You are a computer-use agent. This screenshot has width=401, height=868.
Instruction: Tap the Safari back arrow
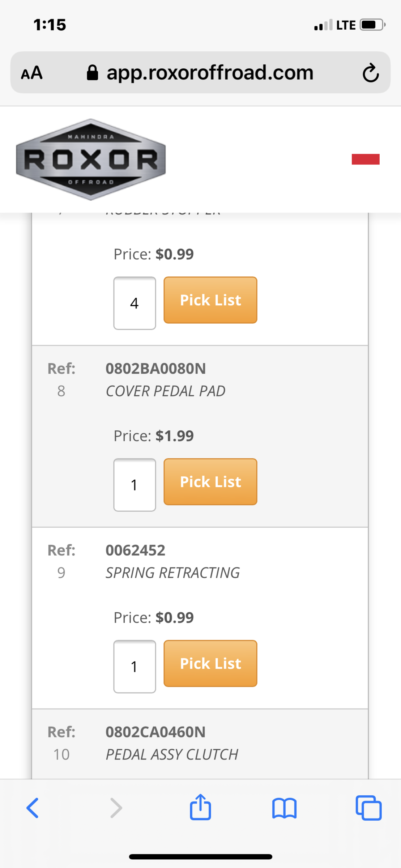(33, 808)
